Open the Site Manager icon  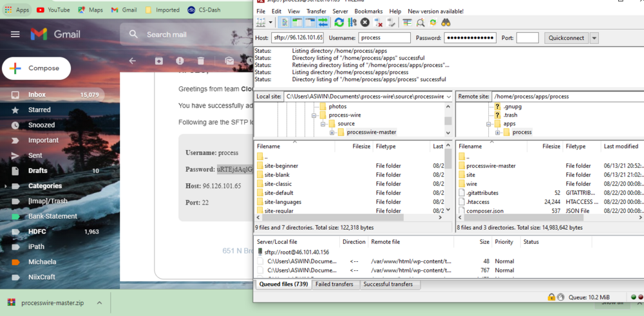[261, 23]
